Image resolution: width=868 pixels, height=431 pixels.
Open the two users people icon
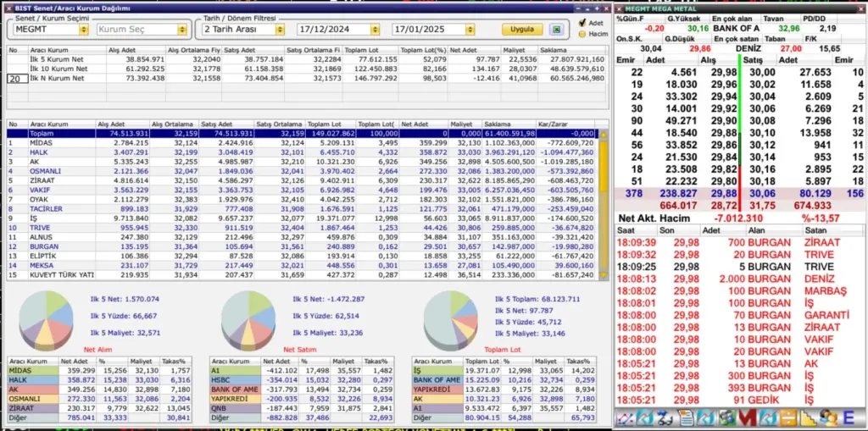(x=828, y=418)
